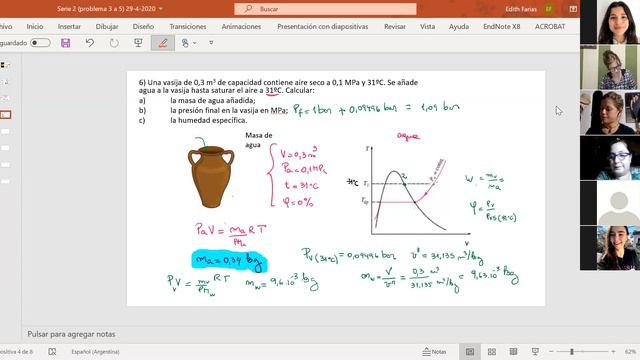Screen dimensions: 640x360
Task: Open the Animaciones tab
Action: pos(241,27)
